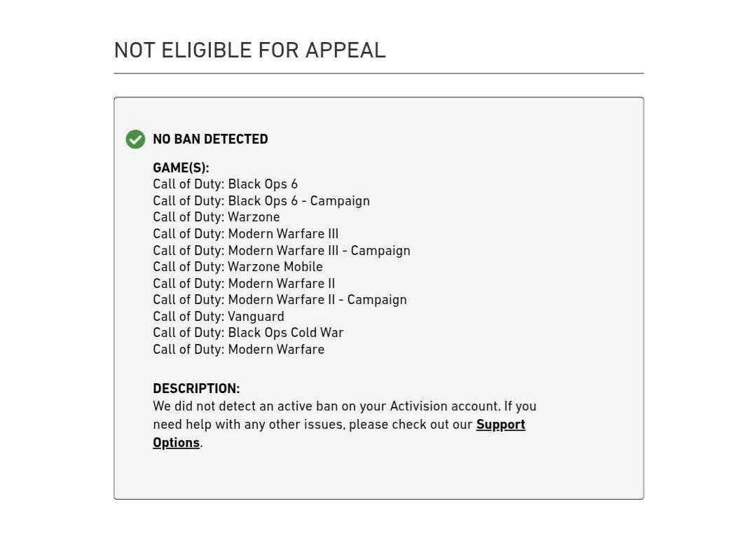
Task: Click the GAME(S): label
Action: [181, 168]
